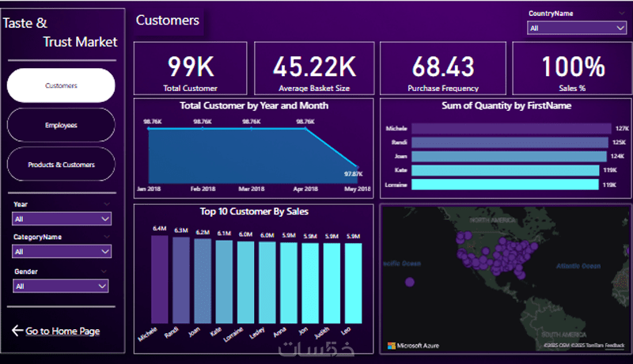Image resolution: width=633 pixels, height=364 pixels.
Task: Select Lorraine bar in Quantity by FirstName chart
Action: [505, 184]
